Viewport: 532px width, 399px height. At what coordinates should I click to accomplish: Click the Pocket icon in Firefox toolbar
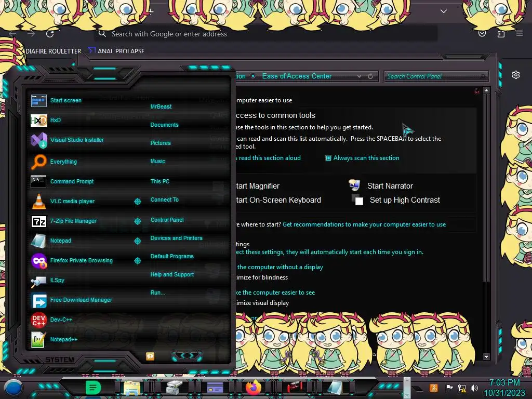pos(482,34)
